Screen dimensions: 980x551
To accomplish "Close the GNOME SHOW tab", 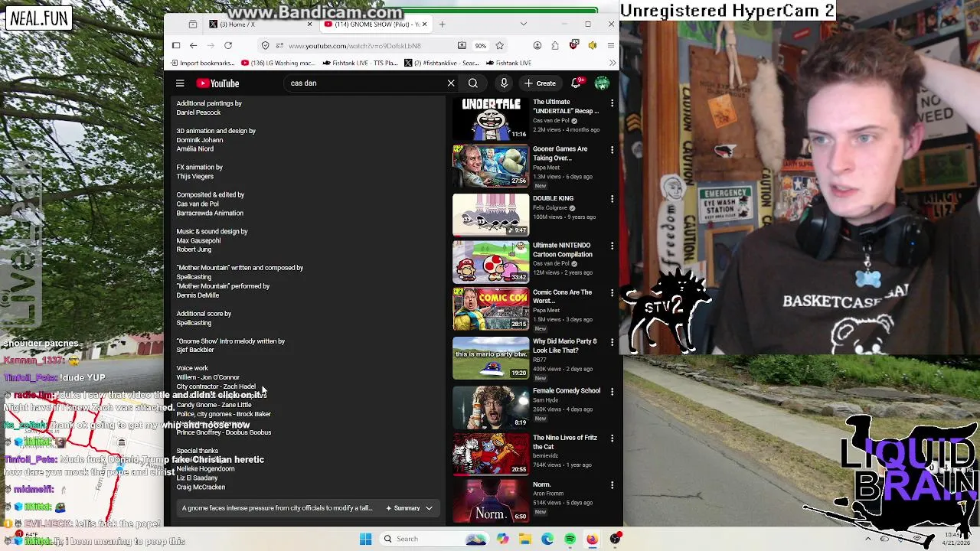I will point(426,24).
